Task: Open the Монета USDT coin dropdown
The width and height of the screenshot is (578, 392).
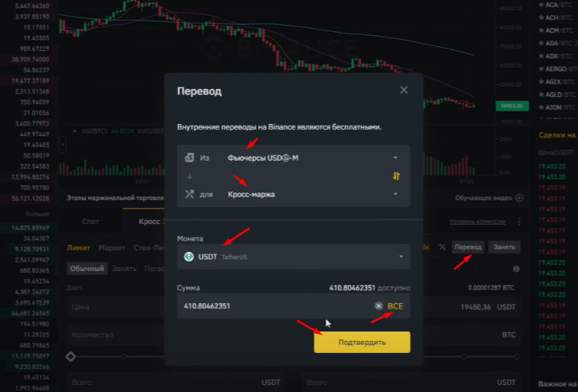Action: point(293,257)
